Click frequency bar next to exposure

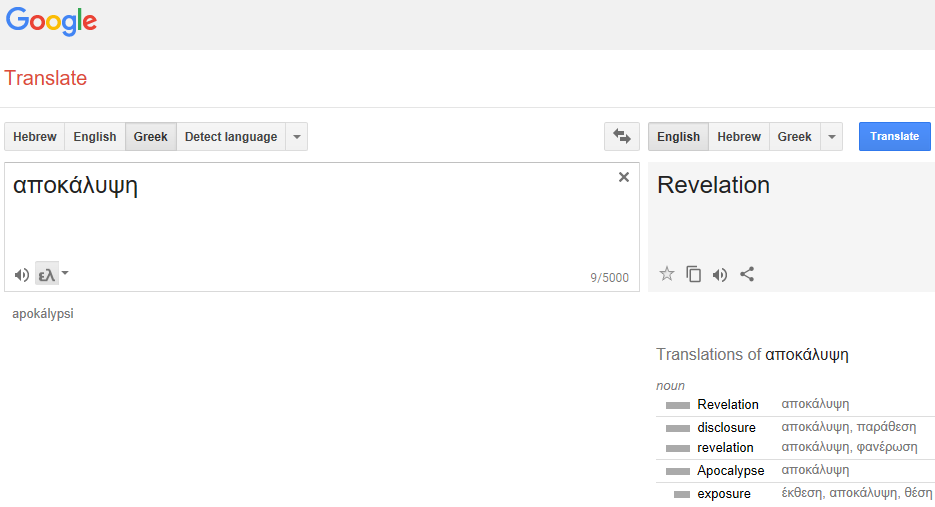click(x=682, y=494)
